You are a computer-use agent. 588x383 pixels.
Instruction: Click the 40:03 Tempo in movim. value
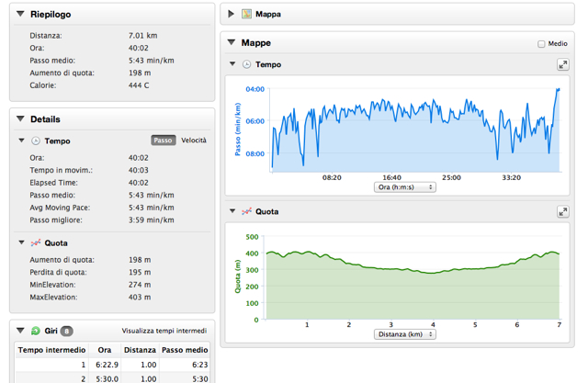(139, 170)
